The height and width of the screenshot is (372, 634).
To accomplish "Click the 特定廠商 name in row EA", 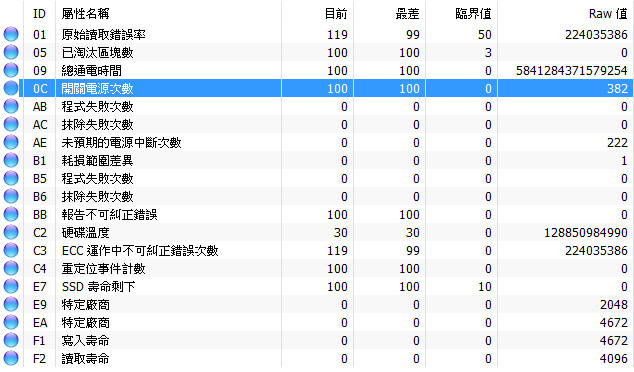I will coord(85,322).
